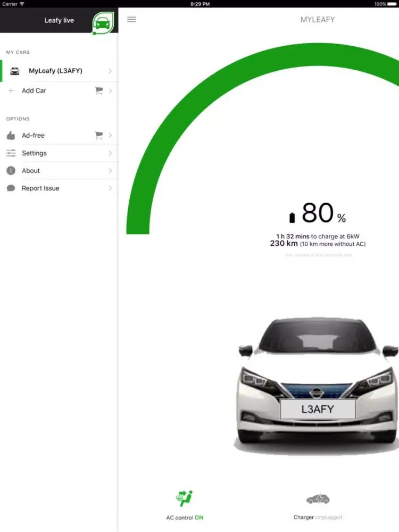The width and height of the screenshot is (399, 532).
Task: Tap the battery icon beside 80%
Action: click(x=292, y=218)
